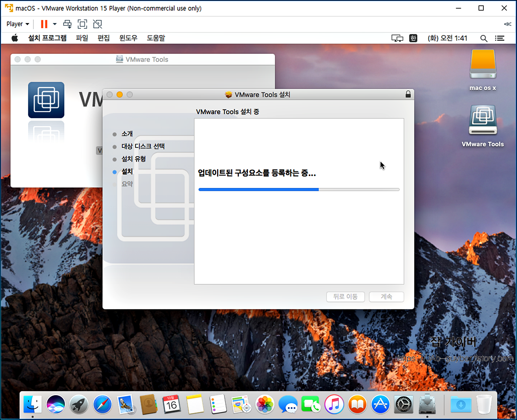Click the VMware Tools 설치 중 heading
The image size is (517, 420).
tap(227, 112)
